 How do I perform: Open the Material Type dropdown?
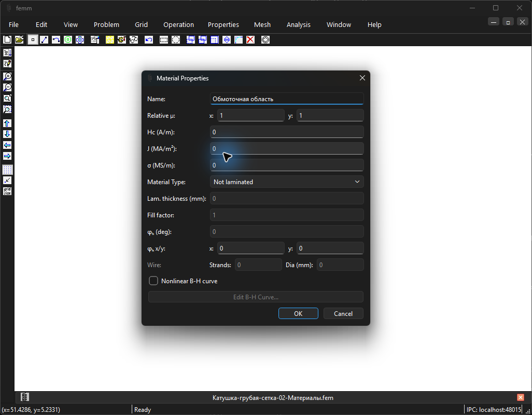tap(287, 182)
